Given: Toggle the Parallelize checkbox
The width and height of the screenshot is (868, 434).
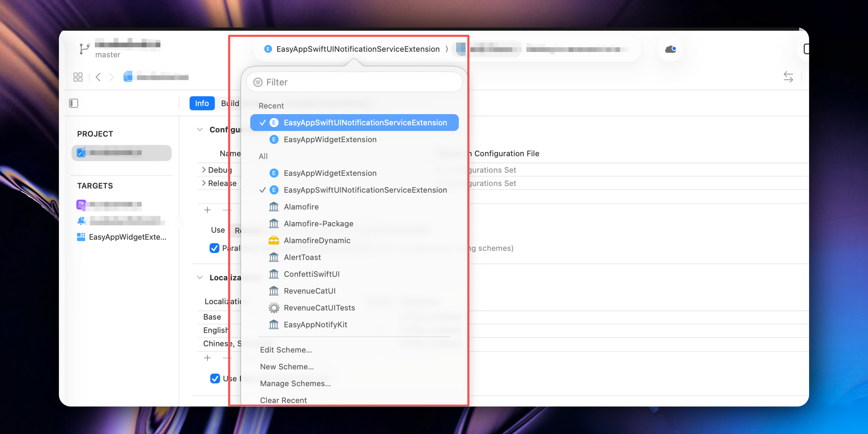Looking at the screenshot, I should coord(214,248).
